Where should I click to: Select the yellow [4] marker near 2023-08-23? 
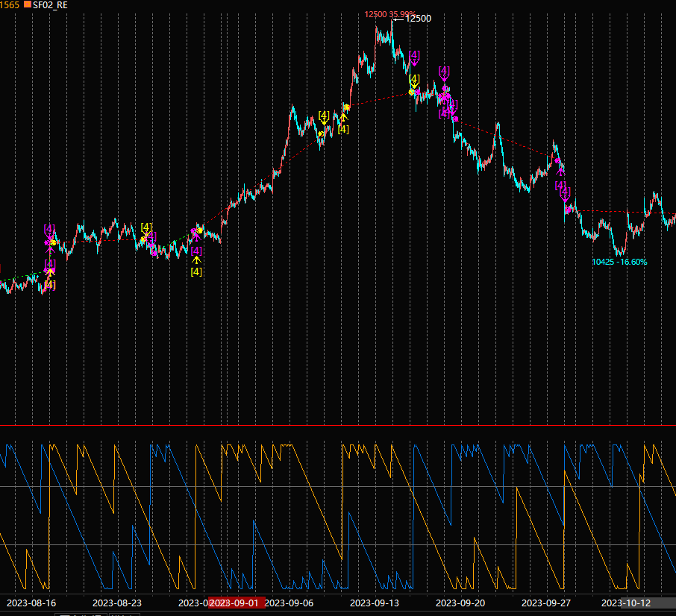pos(146,227)
